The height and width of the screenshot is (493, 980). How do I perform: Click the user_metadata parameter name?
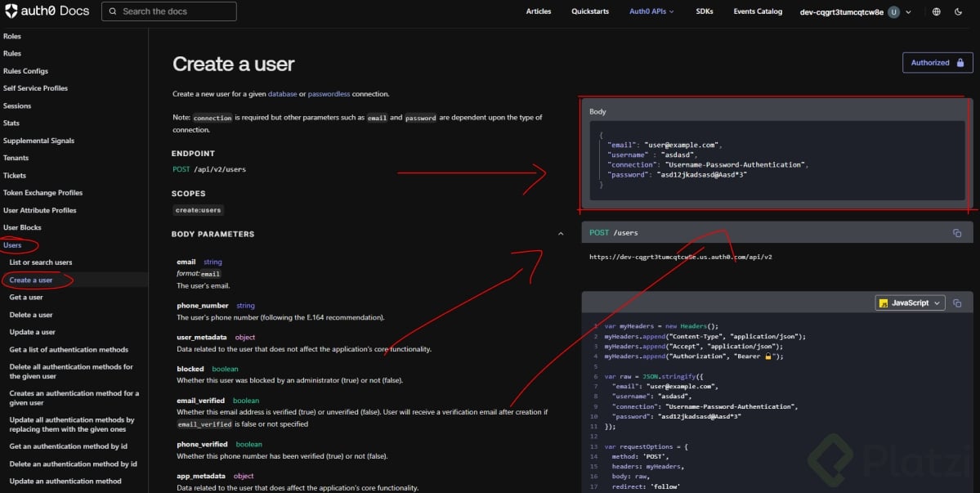[x=202, y=338]
